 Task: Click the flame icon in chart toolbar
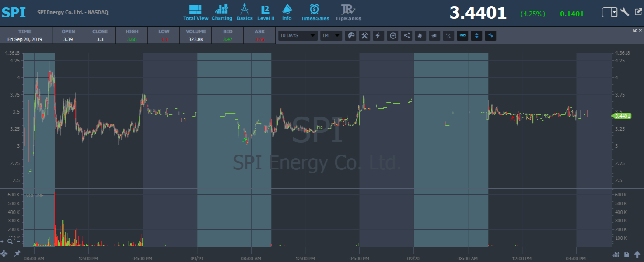click(x=420, y=36)
